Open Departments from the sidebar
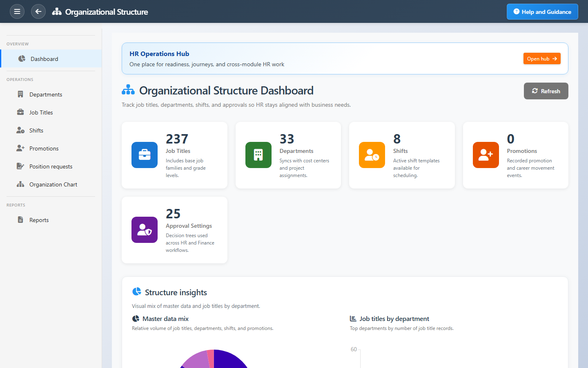This screenshot has width=588, height=368. pos(51,94)
